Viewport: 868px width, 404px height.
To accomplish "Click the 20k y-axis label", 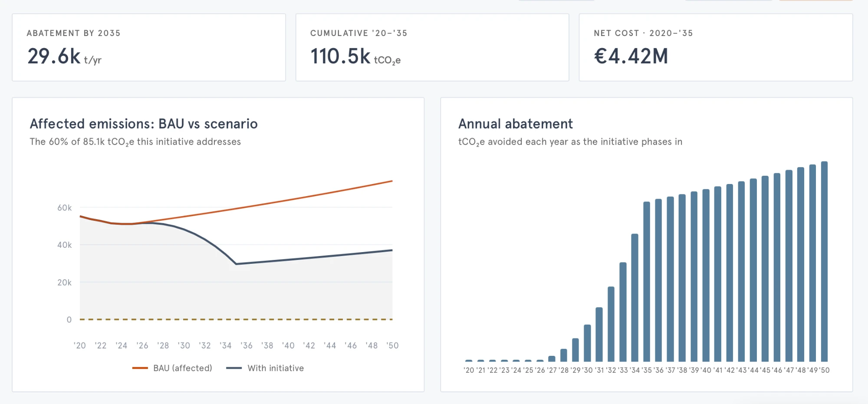I will (x=64, y=282).
